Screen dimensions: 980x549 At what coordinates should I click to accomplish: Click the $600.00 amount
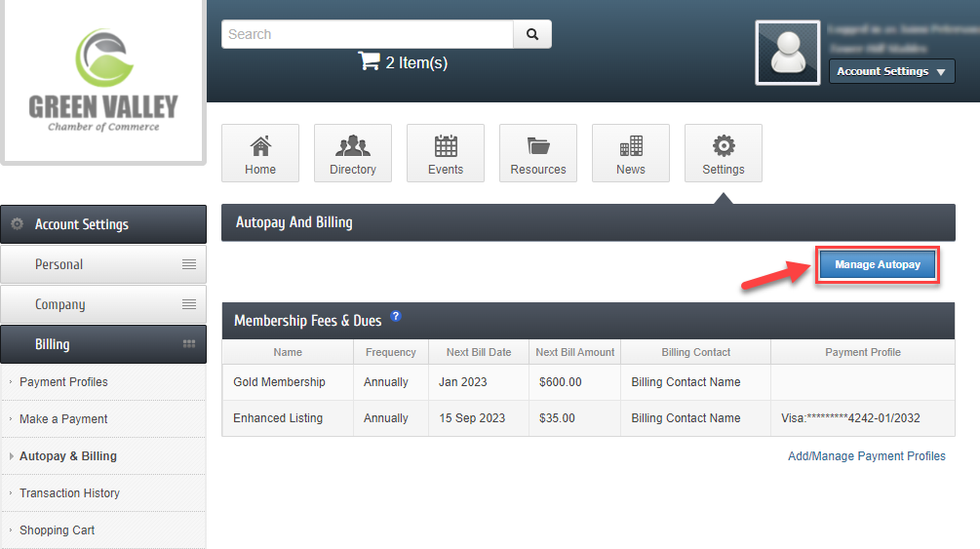(x=560, y=382)
